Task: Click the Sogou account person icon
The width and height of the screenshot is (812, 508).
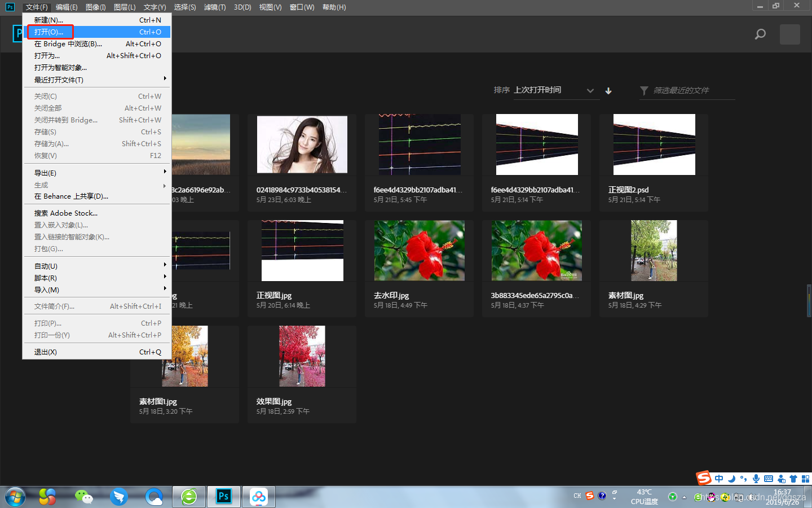Action: coord(781,479)
